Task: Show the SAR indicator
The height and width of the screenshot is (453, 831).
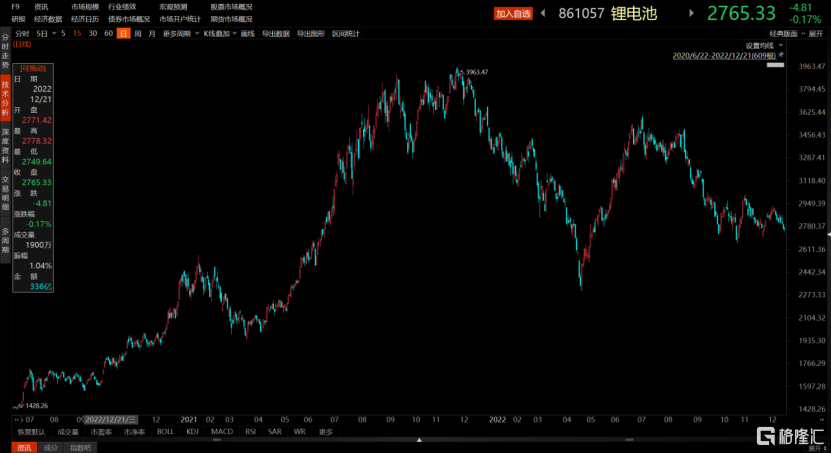Action: pos(275,432)
